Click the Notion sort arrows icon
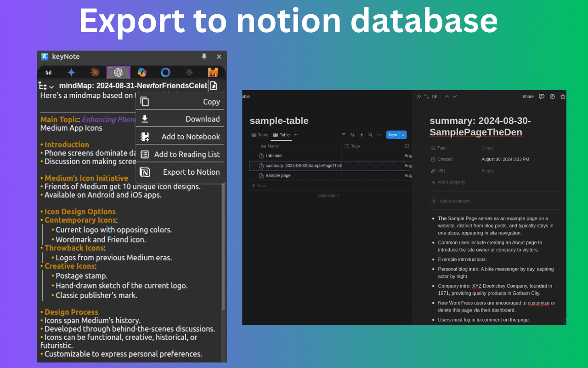Image resolution: width=588 pixels, height=368 pixels. pos(352,135)
